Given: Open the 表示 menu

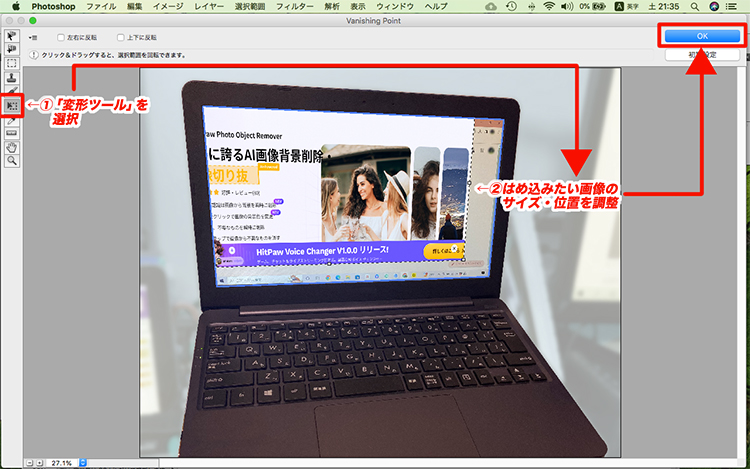Looking at the screenshot, I should point(358,6).
